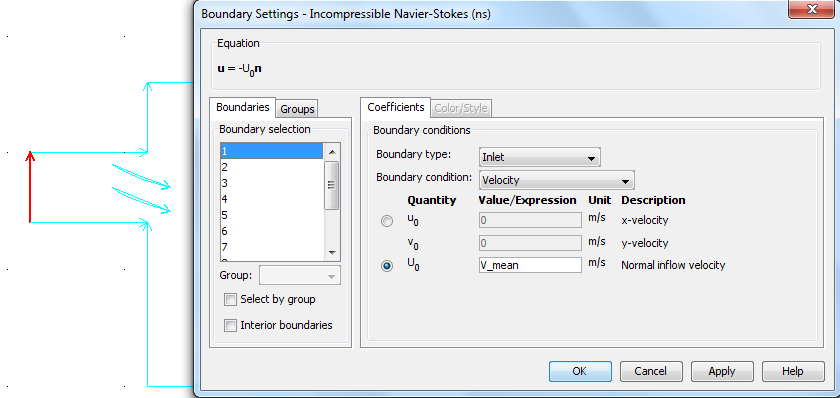Open the Boundary condition Velocity dropdown
This screenshot has height=398, width=840.
pyautogui.click(x=556, y=181)
